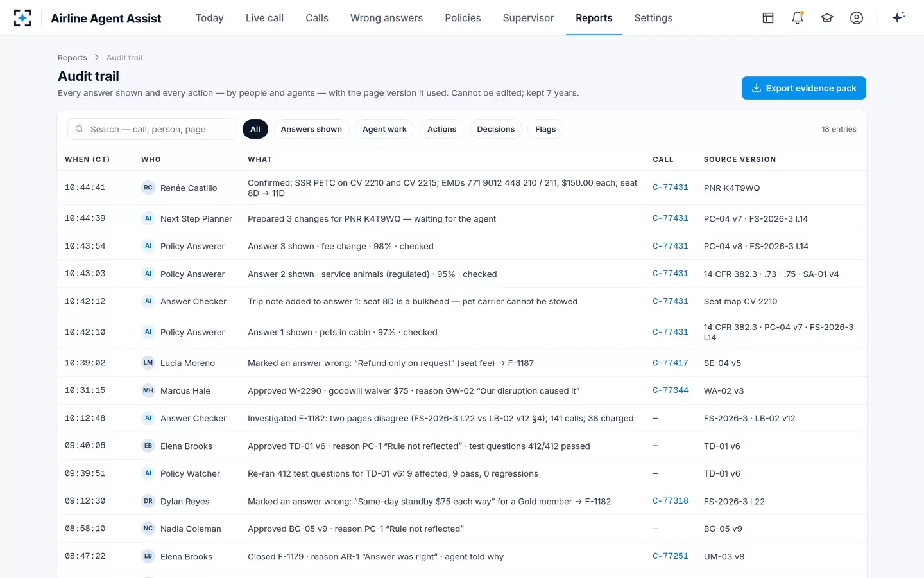
Task: Click the SOURCE VERSION column header
Action: coord(740,159)
